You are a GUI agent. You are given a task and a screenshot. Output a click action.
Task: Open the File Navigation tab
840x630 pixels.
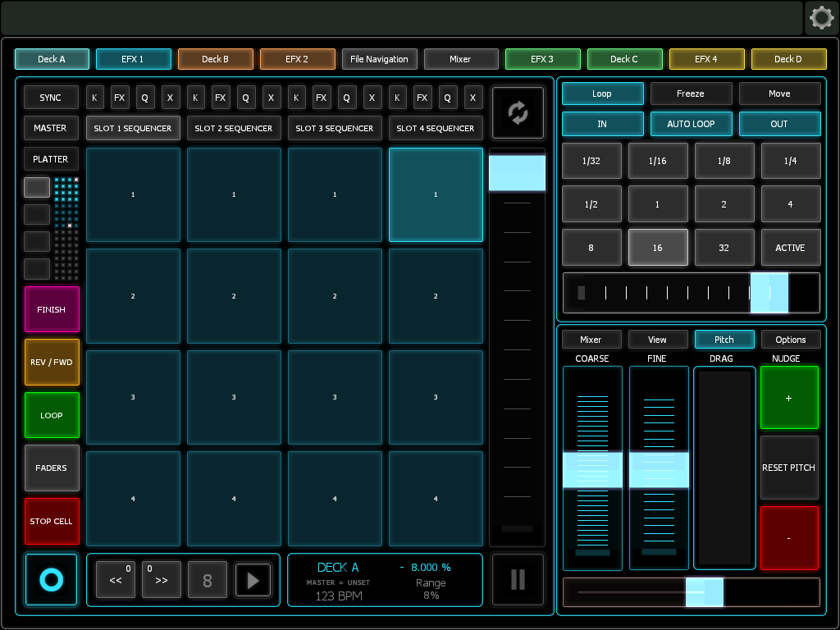click(379, 58)
